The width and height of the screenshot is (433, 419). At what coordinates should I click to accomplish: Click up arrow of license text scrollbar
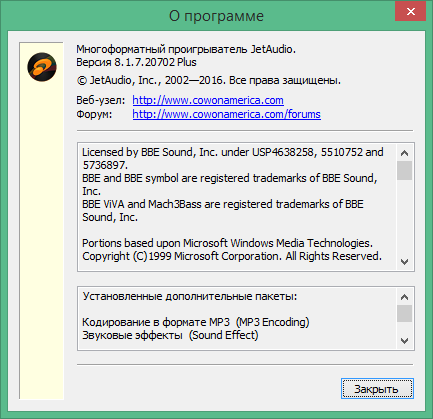[404, 153]
